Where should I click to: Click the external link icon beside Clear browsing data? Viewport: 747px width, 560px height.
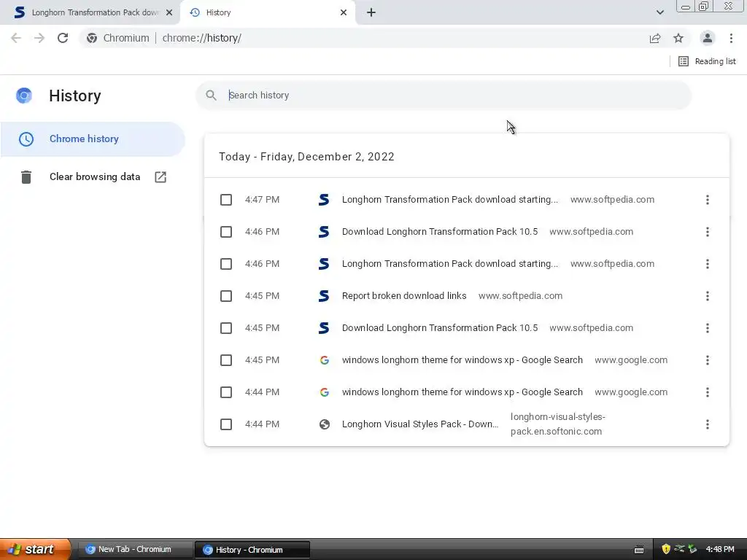160,177
